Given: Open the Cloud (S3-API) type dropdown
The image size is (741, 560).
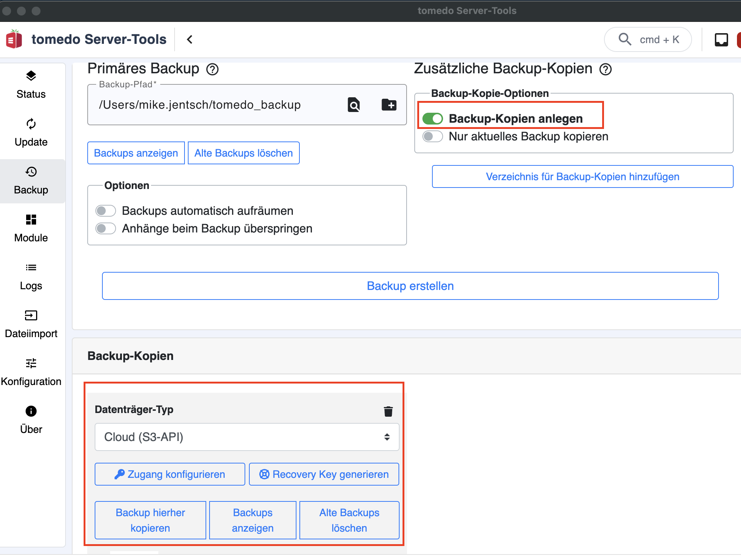Looking at the screenshot, I should [247, 437].
